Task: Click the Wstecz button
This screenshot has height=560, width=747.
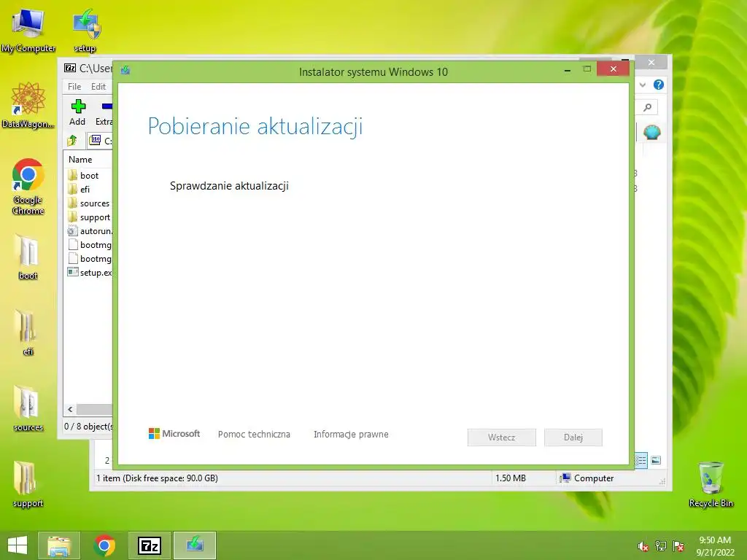Action: (x=502, y=437)
